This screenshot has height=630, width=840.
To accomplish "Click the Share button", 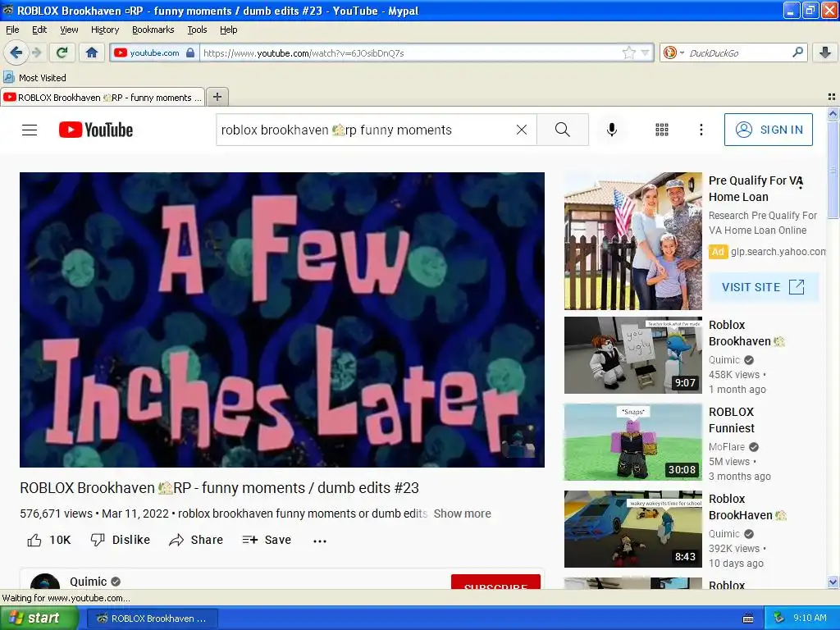I will [x=196, y=540].
